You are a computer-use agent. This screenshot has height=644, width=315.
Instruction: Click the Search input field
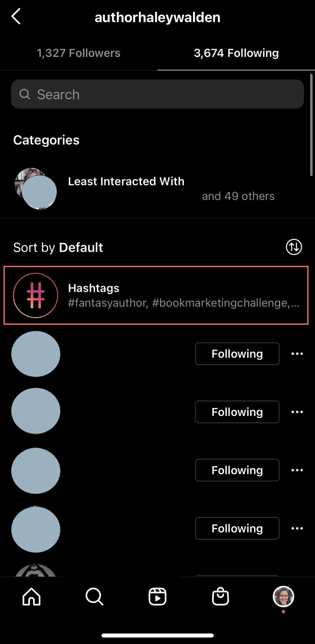[157, 94]
